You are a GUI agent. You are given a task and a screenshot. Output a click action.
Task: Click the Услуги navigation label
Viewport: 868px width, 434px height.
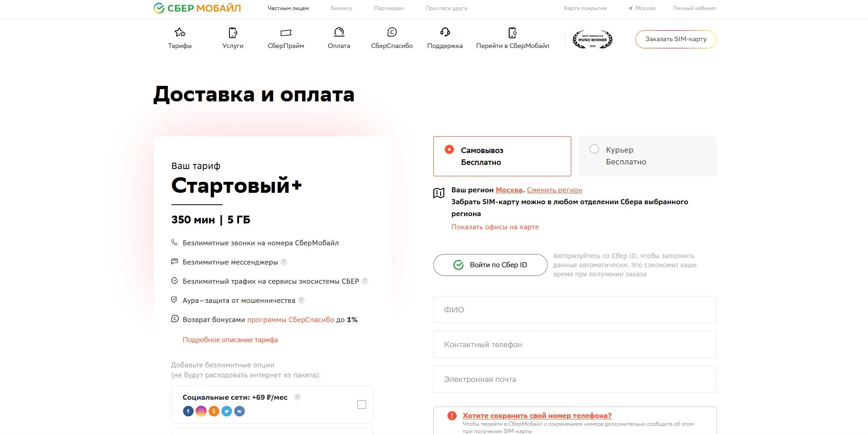(233, 46)
